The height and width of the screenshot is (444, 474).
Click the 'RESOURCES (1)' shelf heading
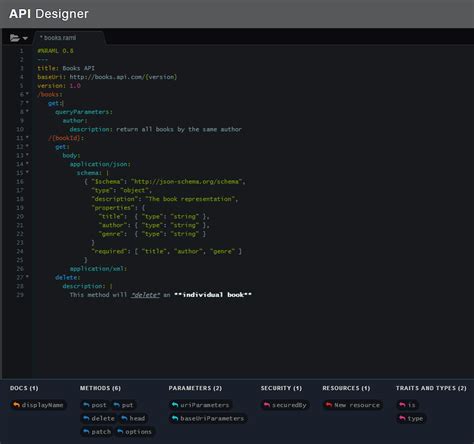point(346,388)
